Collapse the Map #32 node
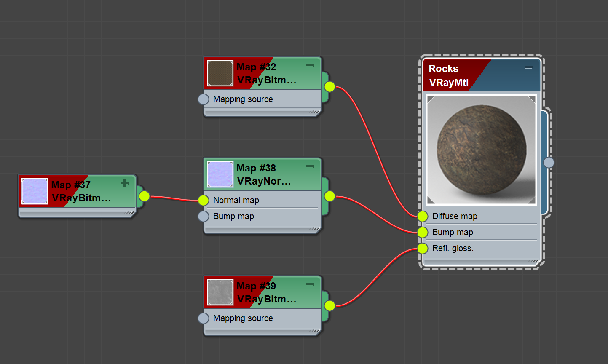 [310, 65]
